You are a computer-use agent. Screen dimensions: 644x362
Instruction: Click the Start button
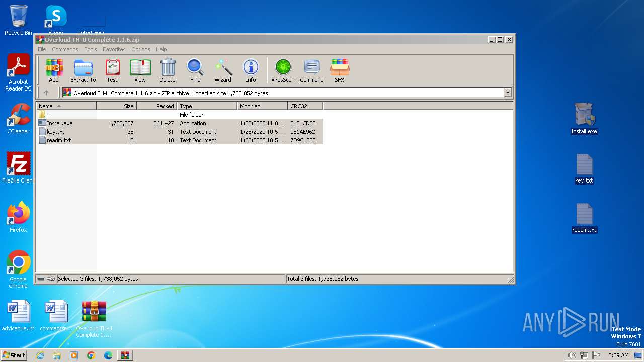(14, 355)
